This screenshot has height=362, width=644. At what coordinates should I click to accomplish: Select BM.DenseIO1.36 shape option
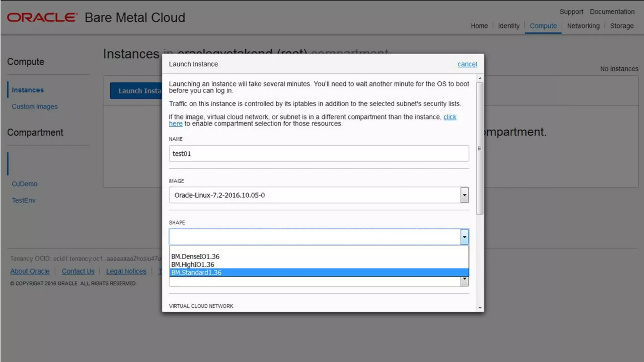195,256
